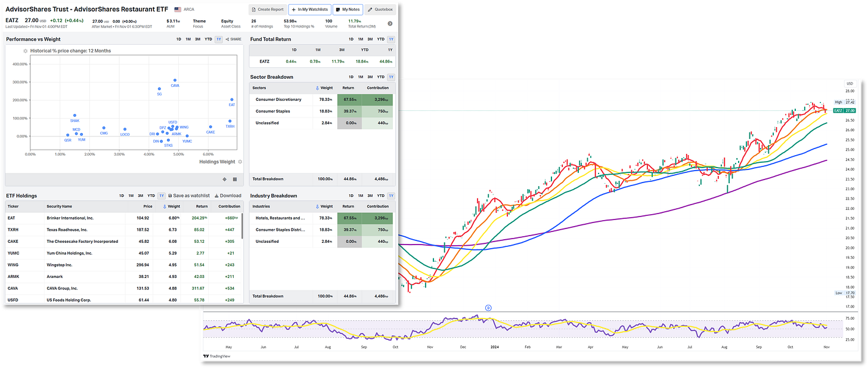The height and width of the screenshot is (368, 868).
Task: Click Hotels, Restaurants industry row
Action: (321, 218)
